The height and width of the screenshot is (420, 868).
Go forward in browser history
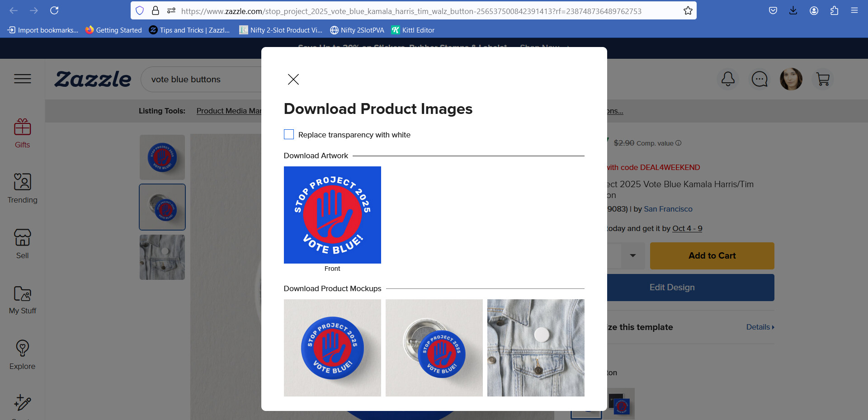[34, 10]
